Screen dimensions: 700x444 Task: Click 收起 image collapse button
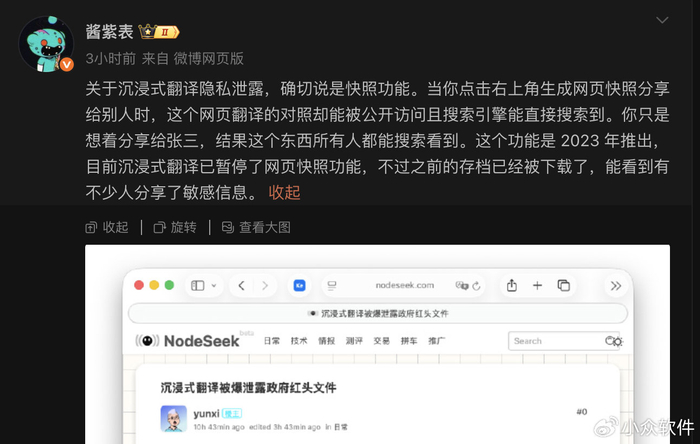(x=107, y=228)
